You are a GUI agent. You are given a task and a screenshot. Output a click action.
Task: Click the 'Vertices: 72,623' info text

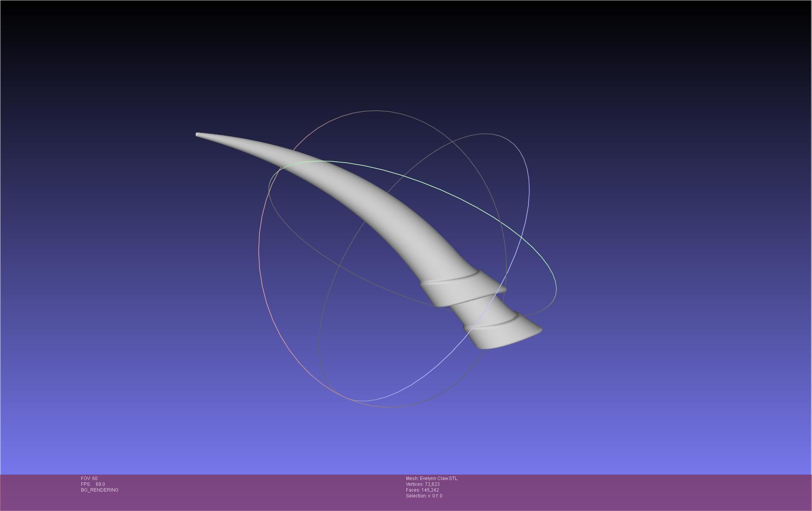tap(423, 484)
